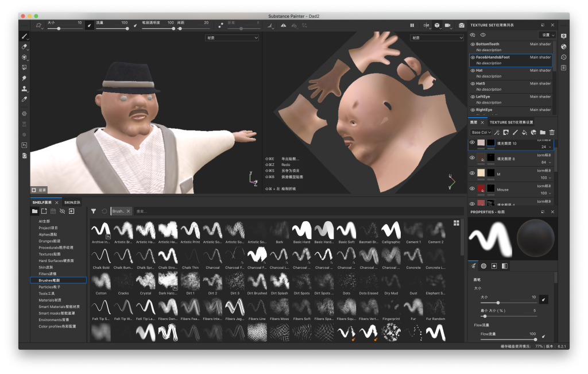The width and height of the screenshot is (588, 374).
Task: Click the M layer beige color swatch
Action: tap(481, 173)
